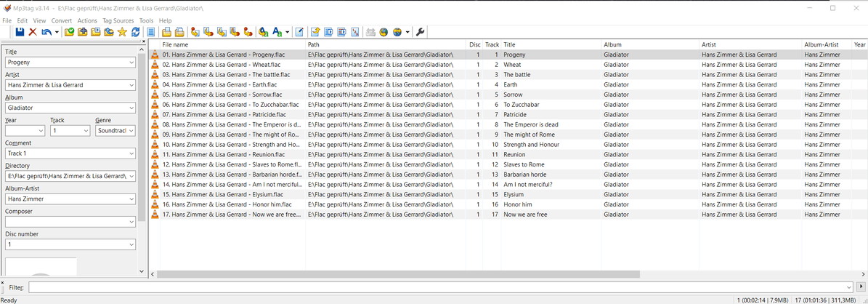This screenshot has width=868, height=304.
Task: Expand the tag sources dropdown arrow
Action: coord(407,32)
